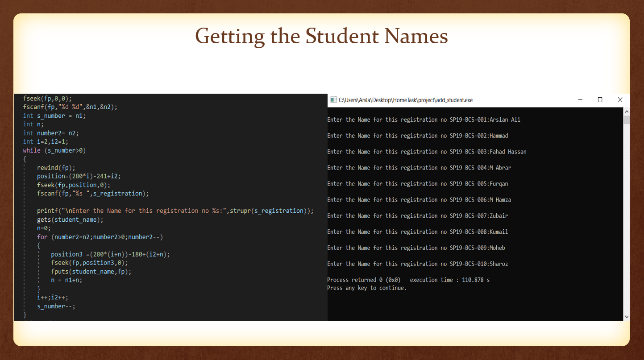Screen dimensions: 644x360
Task: Minimize the add_student.exe console window
Action: (580, 100)
